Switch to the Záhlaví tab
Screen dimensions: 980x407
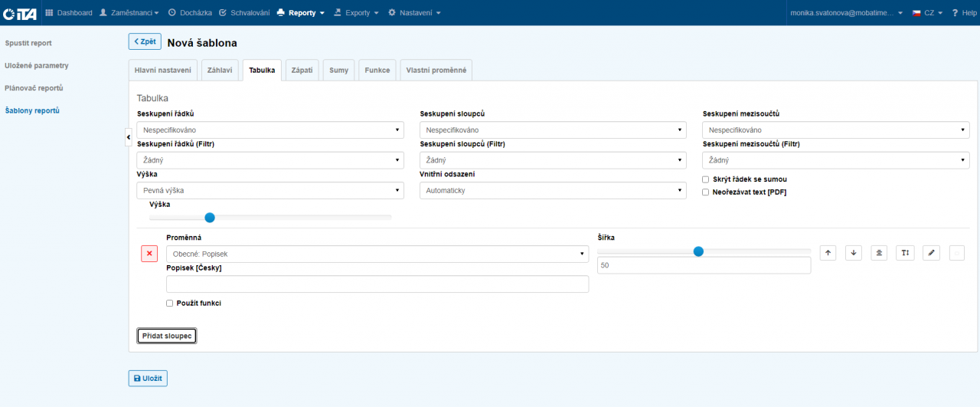221,71
